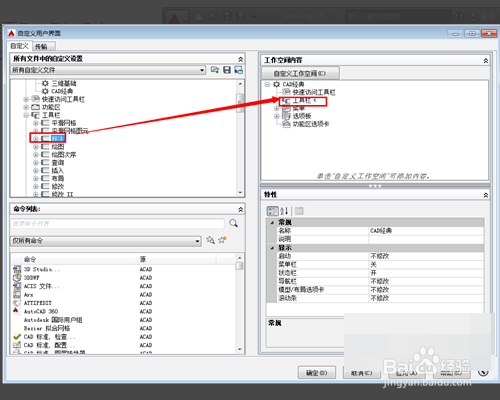
Task: Select the 布局 toolbar in left tree
Action: pos(57,179)
